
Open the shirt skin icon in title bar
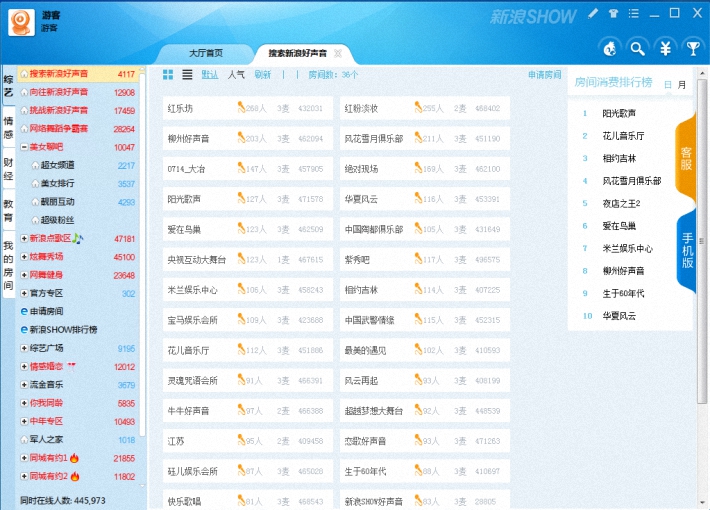coord(613,14)
